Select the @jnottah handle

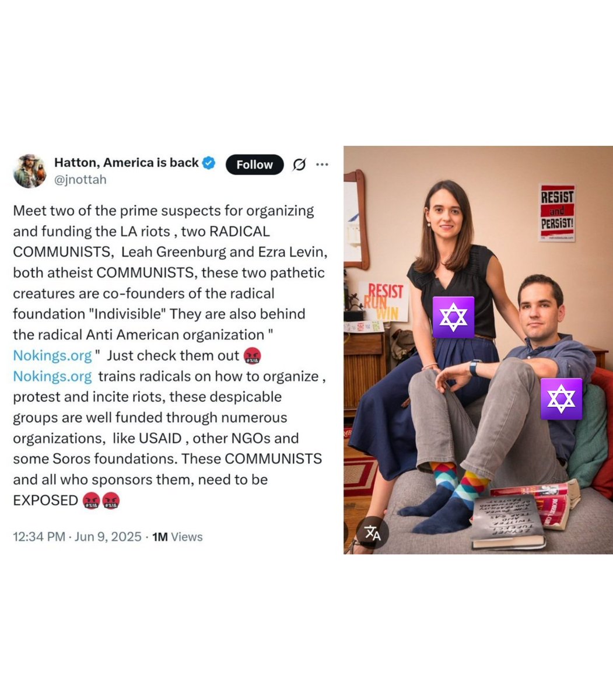(80, 180)
